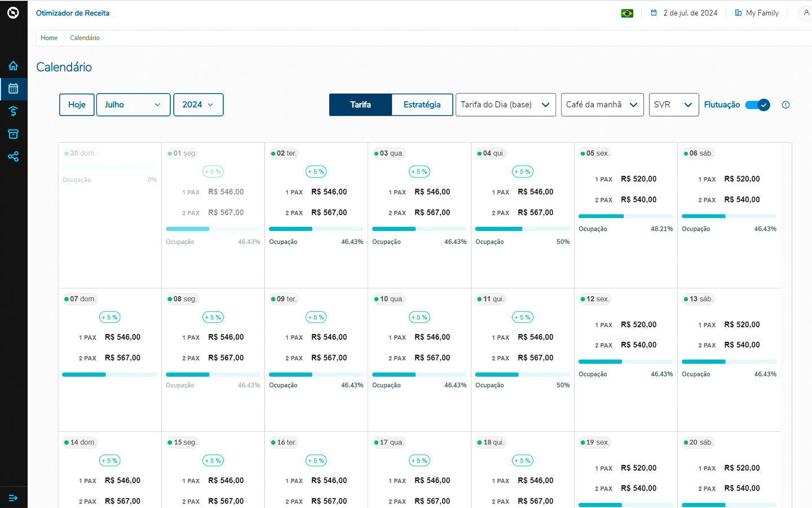Screen dimensions: 812x508
Task: Click the date 2 de jul. de 2024
Action: coord(690,13)
